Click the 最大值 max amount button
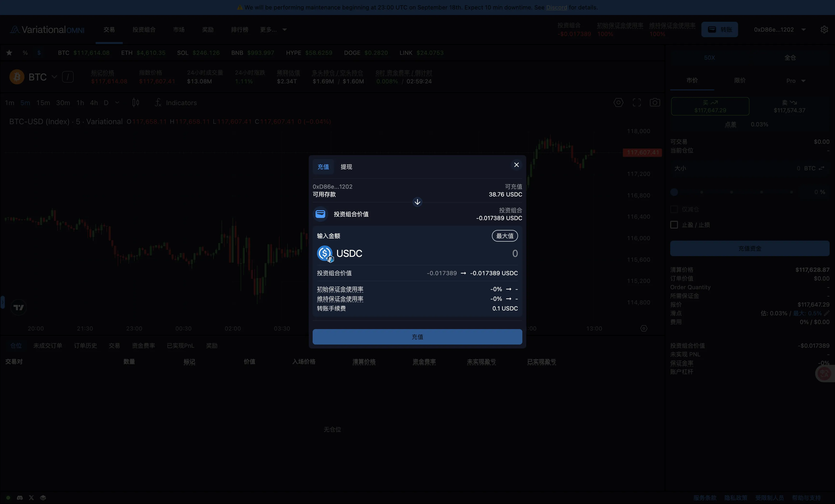 click(504, 236)
